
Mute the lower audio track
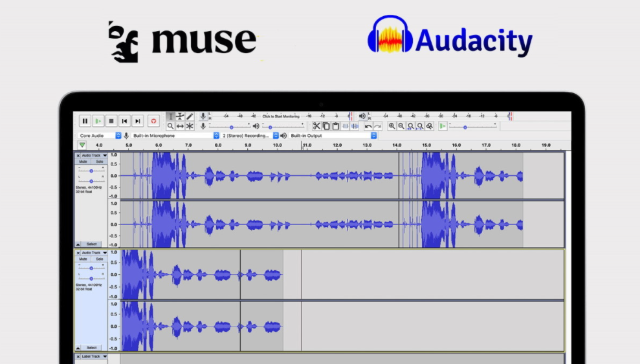[83, 259]
